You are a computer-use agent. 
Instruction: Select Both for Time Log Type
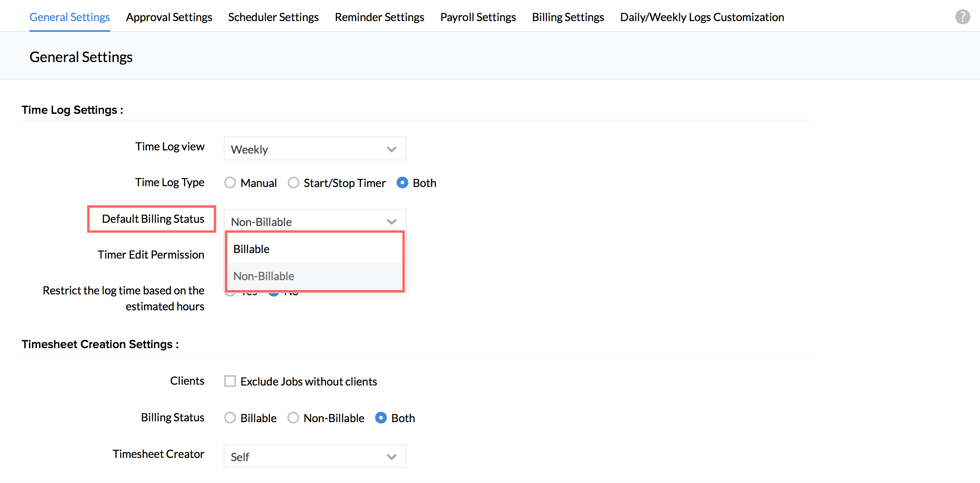(402, 183)
